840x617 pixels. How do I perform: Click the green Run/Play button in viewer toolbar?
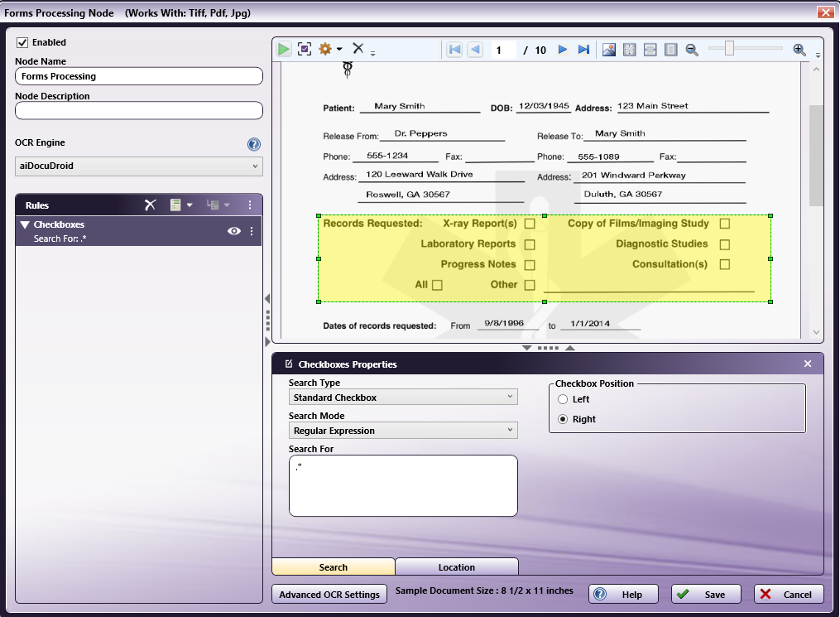(x=284, y=50)
